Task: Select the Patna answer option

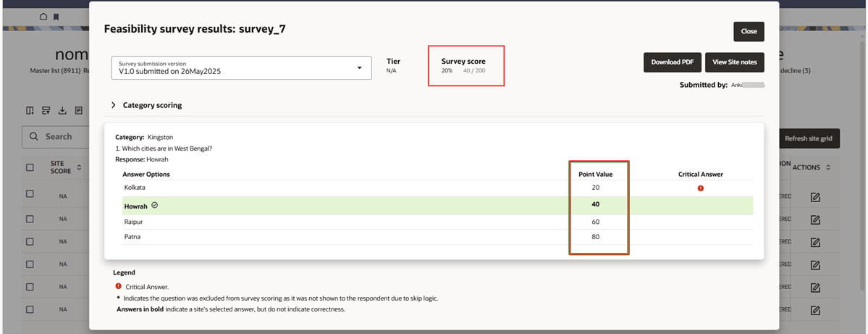Action: coord(132,236)
